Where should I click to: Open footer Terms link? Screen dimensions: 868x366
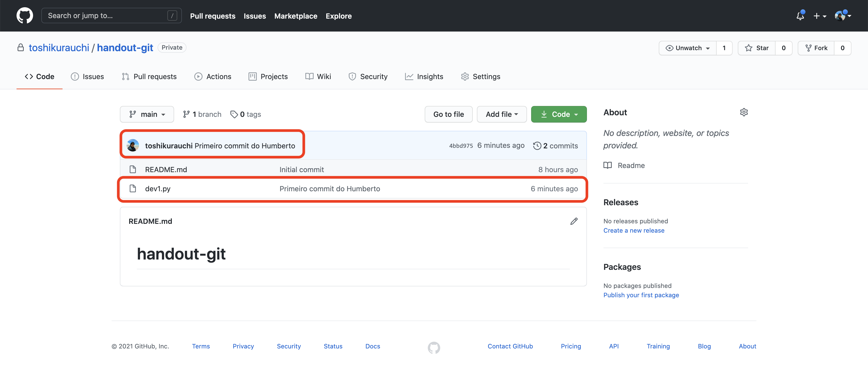[x=201, y=346]
